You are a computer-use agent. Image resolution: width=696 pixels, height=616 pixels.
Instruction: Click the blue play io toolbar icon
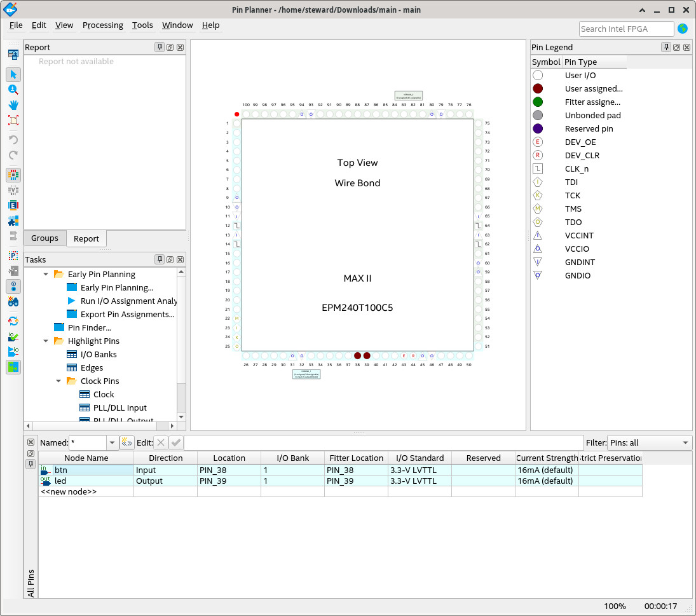13,352
